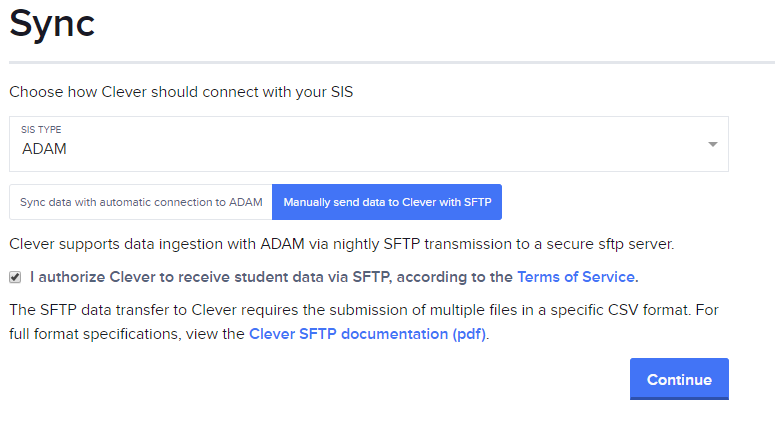Switch to automatic connection to ADAM tab

[x=141, y=202]
